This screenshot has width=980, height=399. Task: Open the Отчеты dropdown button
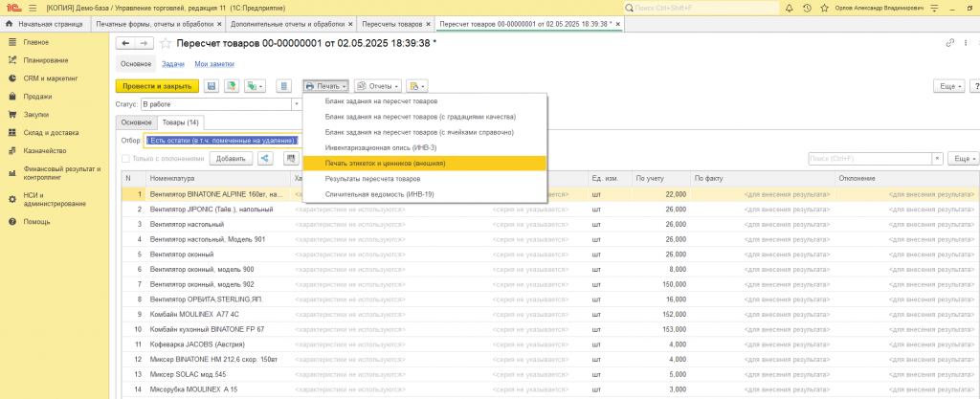377,86
